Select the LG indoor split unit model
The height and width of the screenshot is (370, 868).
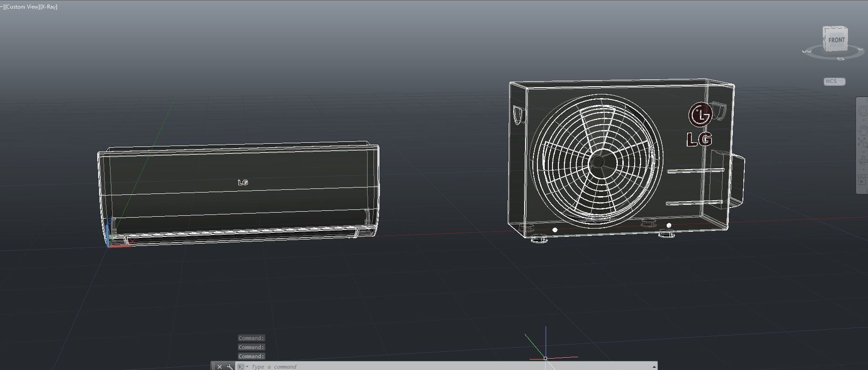point(238,195)
